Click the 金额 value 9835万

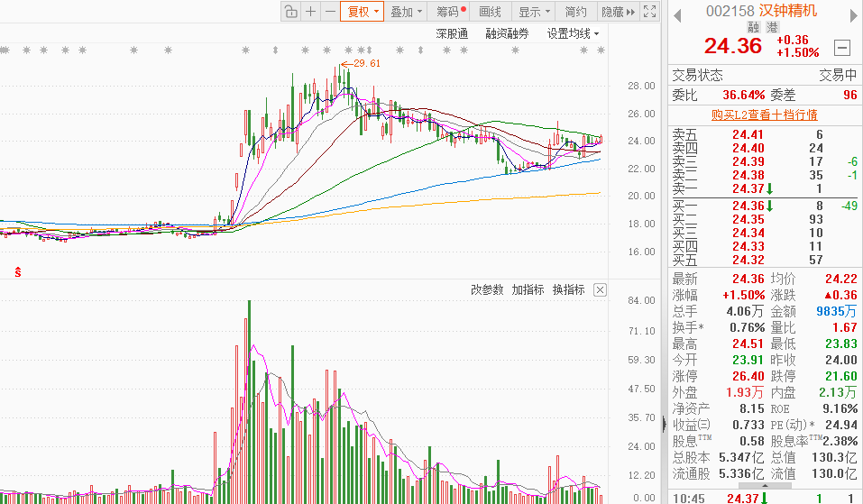click(836, 311)
